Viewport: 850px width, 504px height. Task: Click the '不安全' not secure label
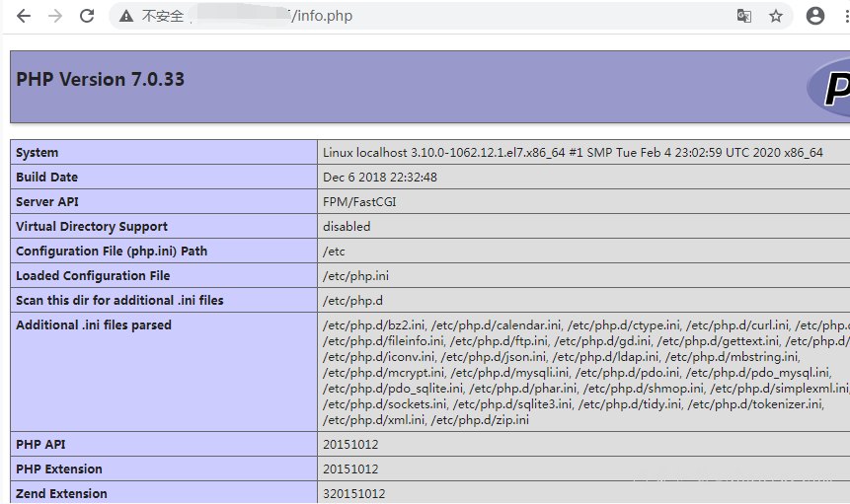point(163,16)
